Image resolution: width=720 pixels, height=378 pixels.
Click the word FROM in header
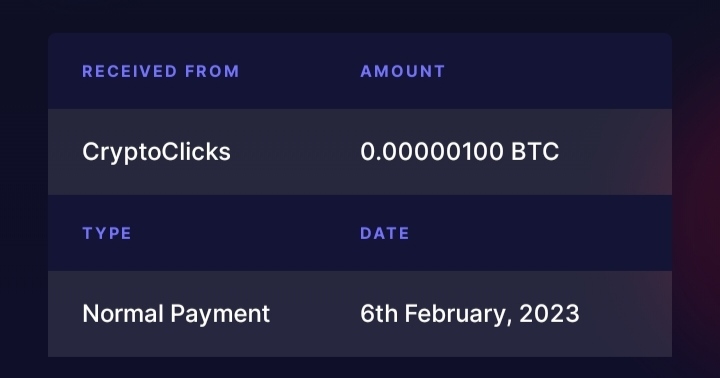pyautogui.click(x=212, y=71)
